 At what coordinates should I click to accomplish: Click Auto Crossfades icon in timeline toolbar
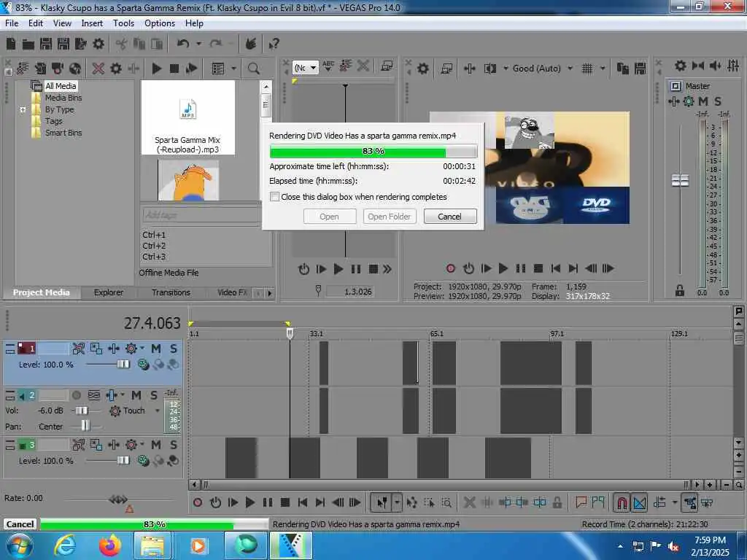click(640, 502)
